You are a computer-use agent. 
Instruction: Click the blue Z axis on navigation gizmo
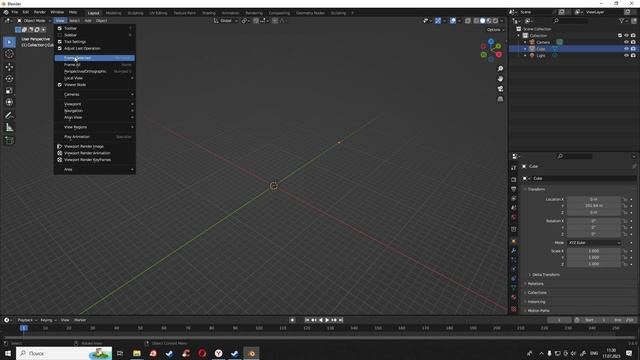click(491, 42)
